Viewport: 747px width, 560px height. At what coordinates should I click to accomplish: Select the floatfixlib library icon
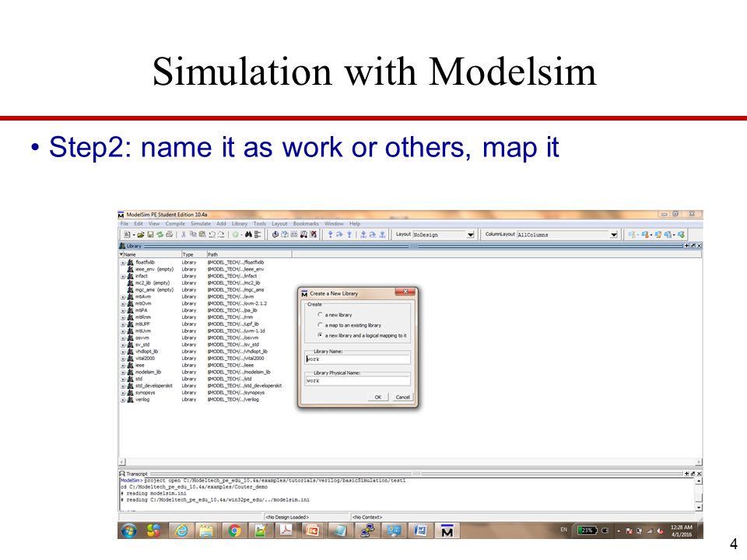(x=130, y=262)
